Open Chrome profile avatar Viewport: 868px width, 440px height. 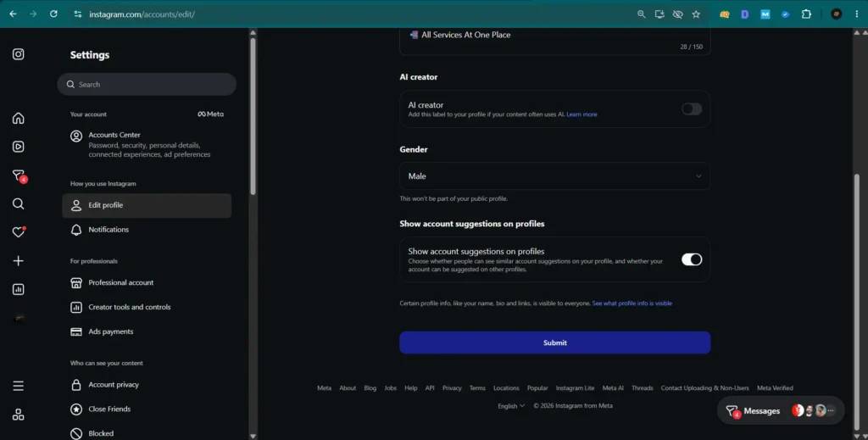click(837, 14)
